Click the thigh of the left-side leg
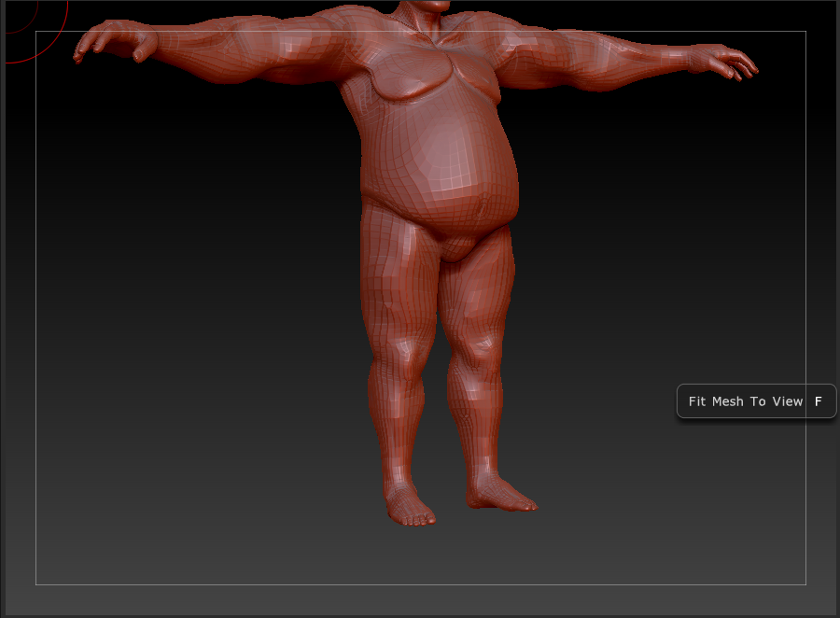 tap(397, 280)
